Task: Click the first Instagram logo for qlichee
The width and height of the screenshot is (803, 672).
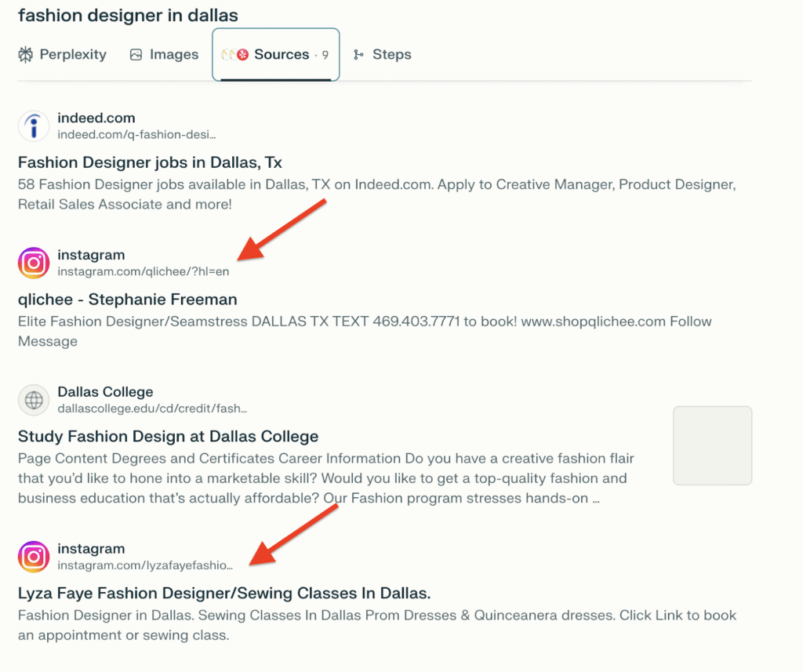Action: [34, 263]
